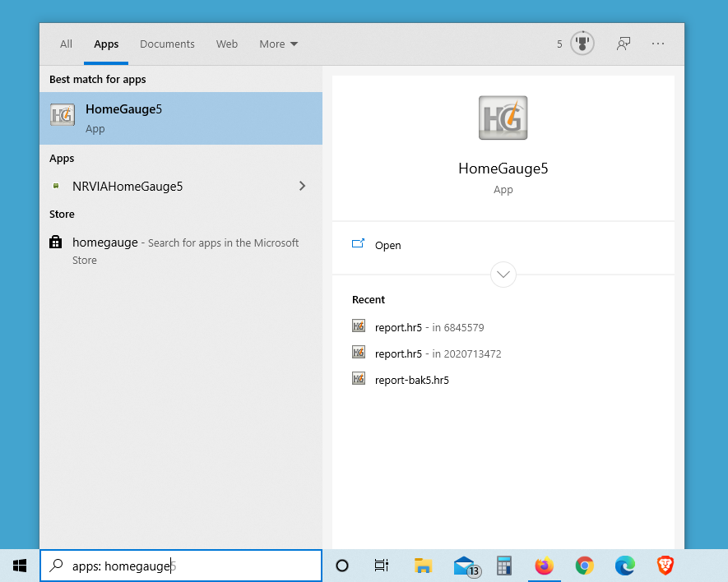
Task: Click inside the search input field
Action: (181, 566)
